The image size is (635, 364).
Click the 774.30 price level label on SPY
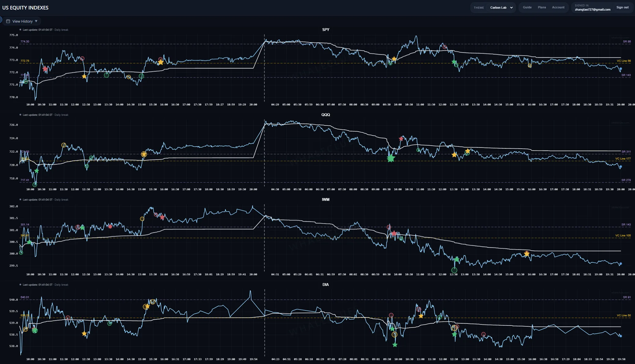pyautogui.click(x=25, y=42)
